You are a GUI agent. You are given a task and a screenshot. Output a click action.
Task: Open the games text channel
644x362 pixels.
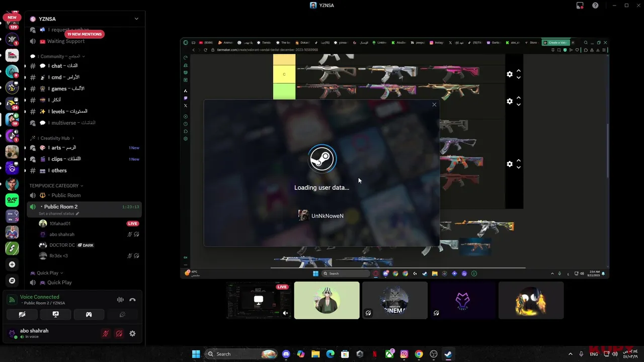84,88
